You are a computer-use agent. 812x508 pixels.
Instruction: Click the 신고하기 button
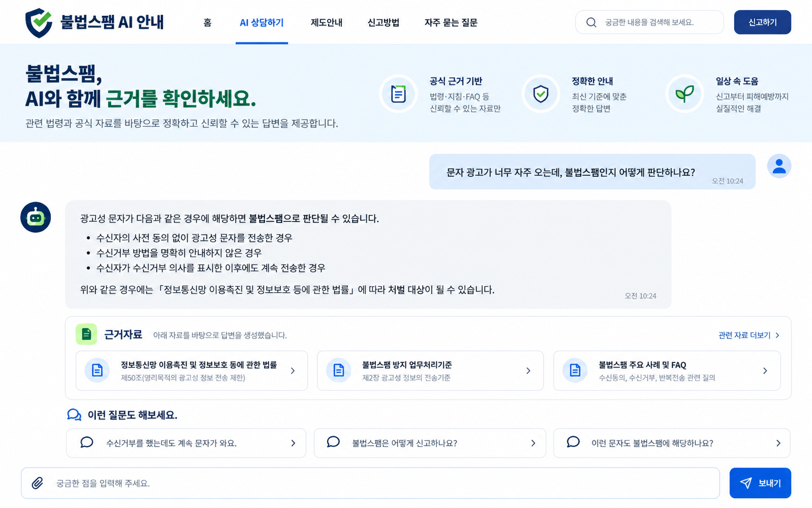point(762,22)
